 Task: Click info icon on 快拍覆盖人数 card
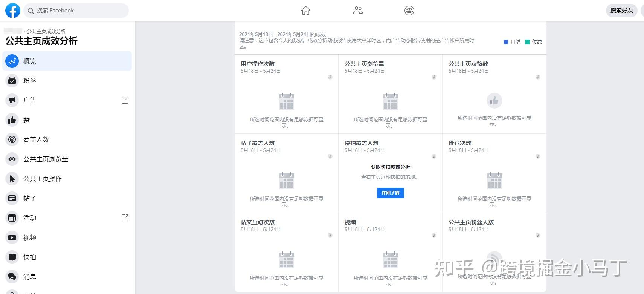click(434, 156)
